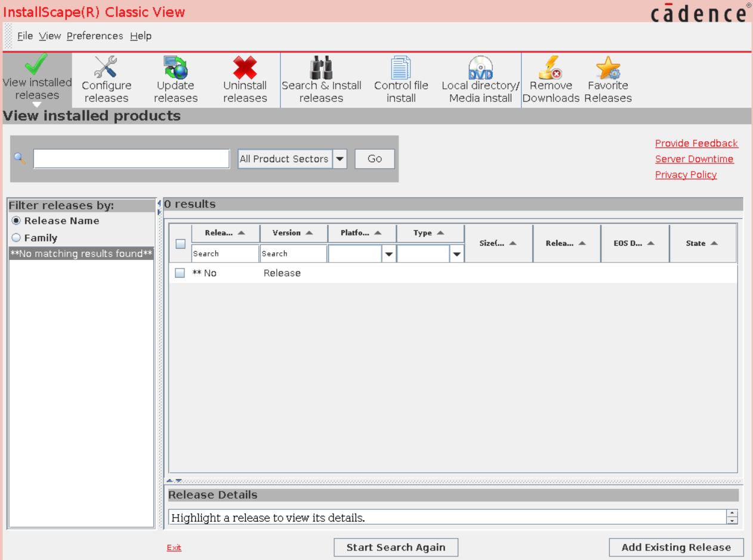Open the Provide Feedback link
This screenshot has height=560, width=753.
696,143
